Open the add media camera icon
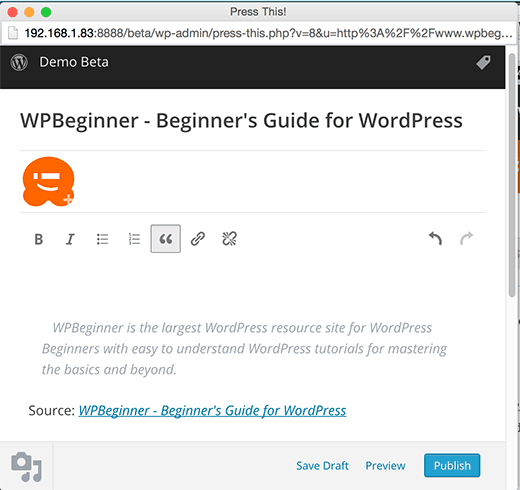 point(27,467)
